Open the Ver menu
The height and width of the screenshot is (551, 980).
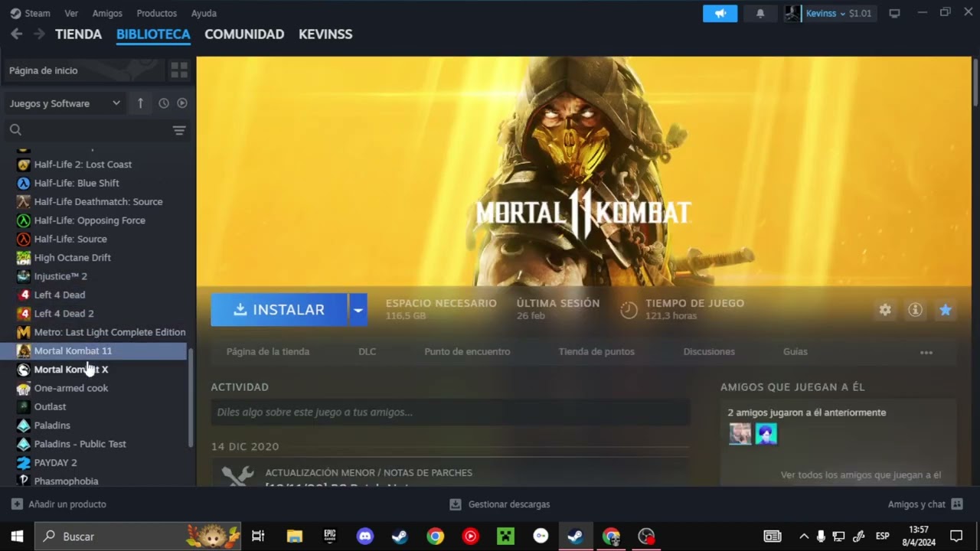[71, 13]
